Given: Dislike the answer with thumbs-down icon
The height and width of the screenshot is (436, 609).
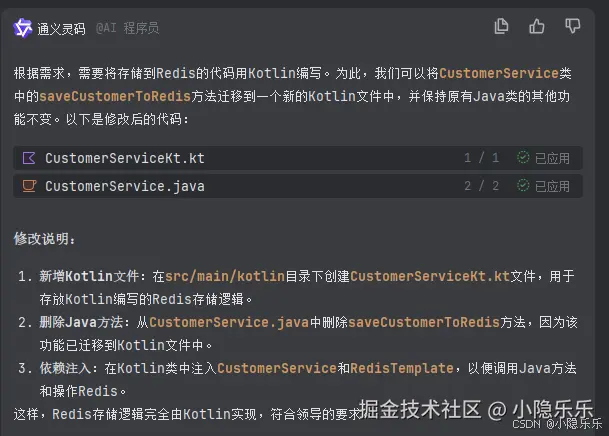Looking at the screenshot, I should pos(572,26).
